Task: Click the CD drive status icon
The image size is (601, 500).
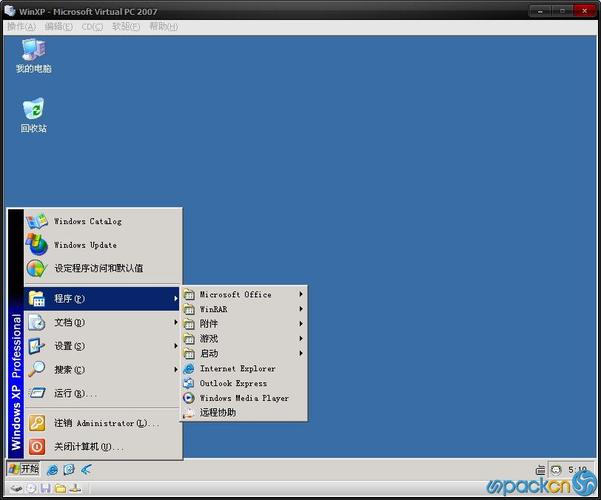Action: (31, 488)
